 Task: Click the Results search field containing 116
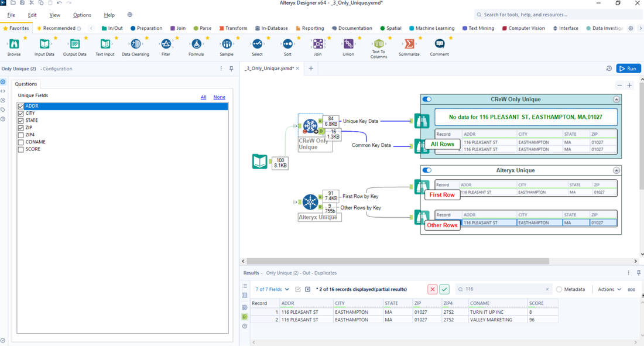tap(503, 289)
